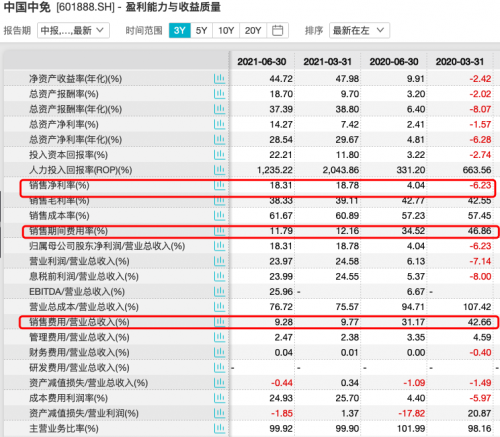
Task: Select the 10Y time range
Action: coord(226,31)
